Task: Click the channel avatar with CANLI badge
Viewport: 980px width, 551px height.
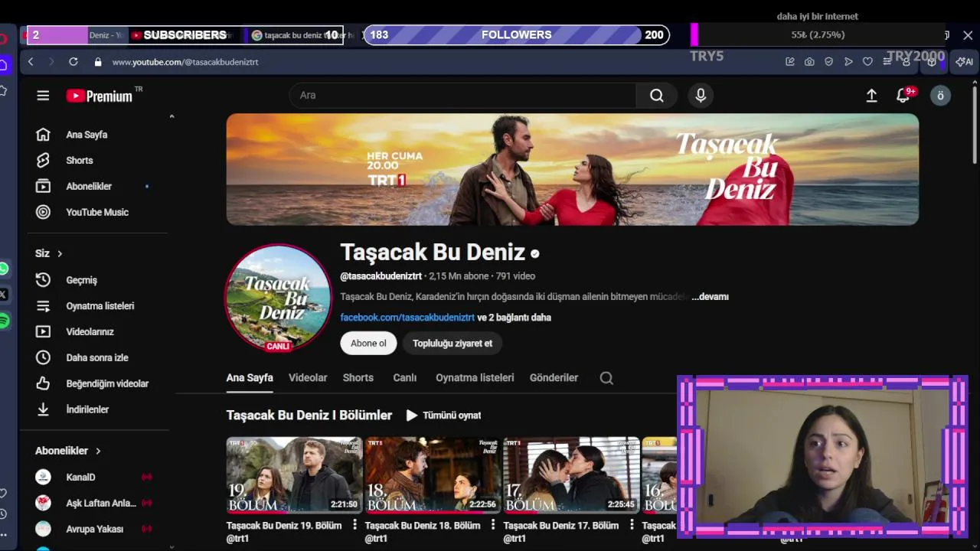Action: coord(278,298)
